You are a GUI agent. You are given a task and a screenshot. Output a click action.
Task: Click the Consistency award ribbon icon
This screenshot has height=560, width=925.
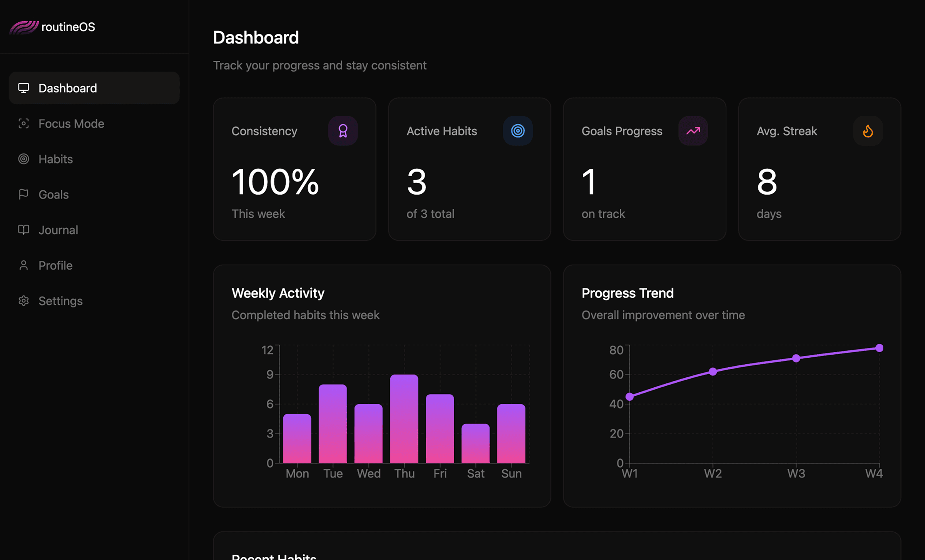coord(343,131)
